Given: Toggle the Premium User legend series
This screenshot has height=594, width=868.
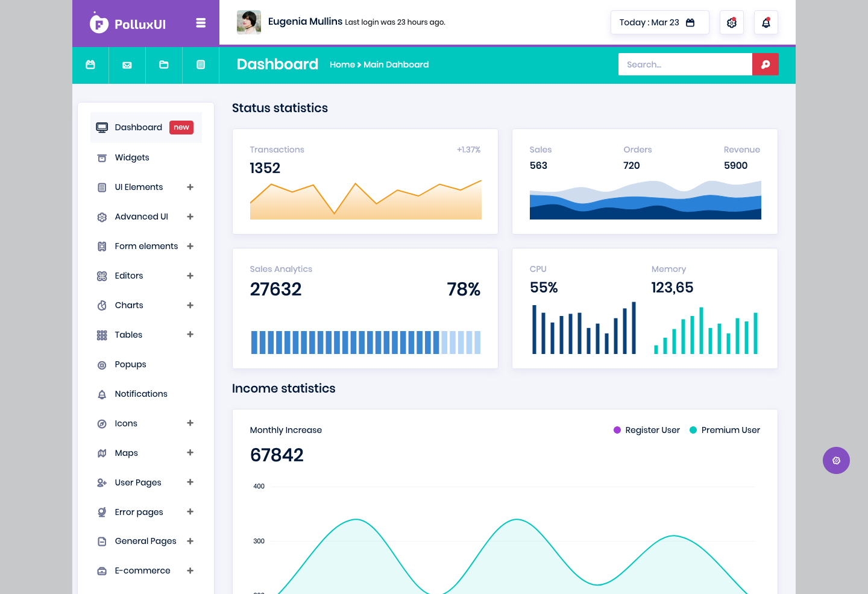Looking at the screenshot, I should [725, 430].
